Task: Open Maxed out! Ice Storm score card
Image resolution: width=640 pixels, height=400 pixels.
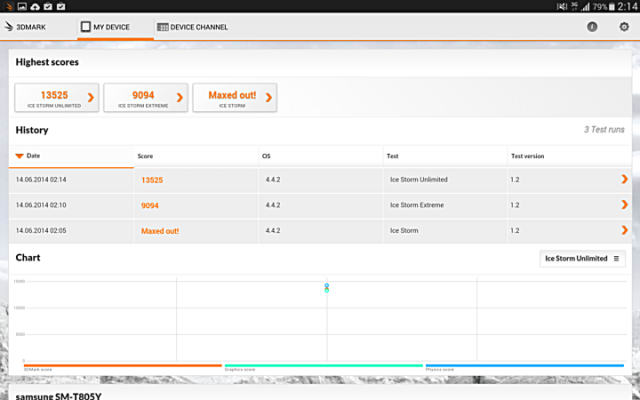Action: (235, 98)
